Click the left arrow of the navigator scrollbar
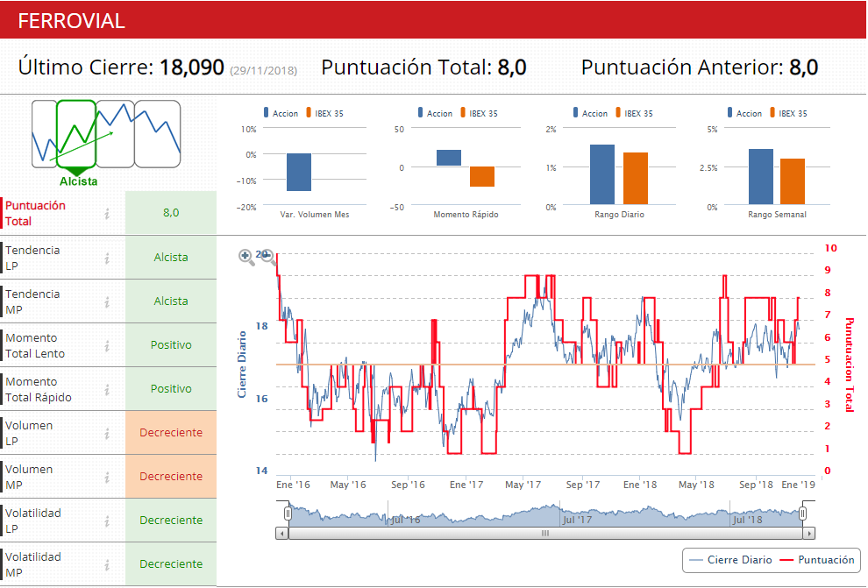Viewport: 868px width, 588px height. (282, 534)
